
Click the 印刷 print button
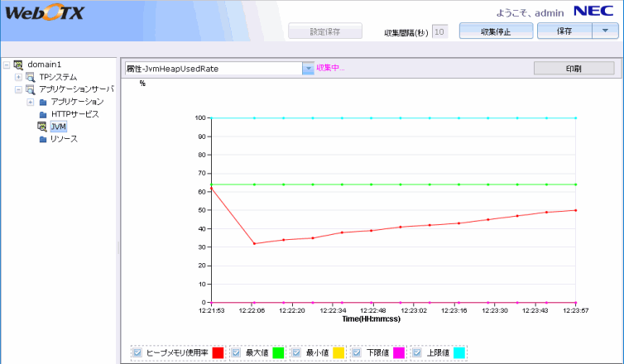pyautogui.click(x=573, y=68)
